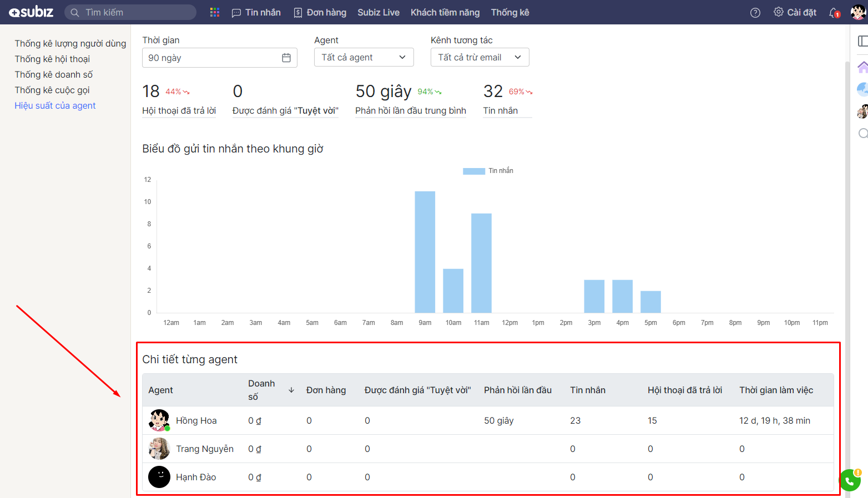Open the Đơn hàng menu

[x=320, y=12]
